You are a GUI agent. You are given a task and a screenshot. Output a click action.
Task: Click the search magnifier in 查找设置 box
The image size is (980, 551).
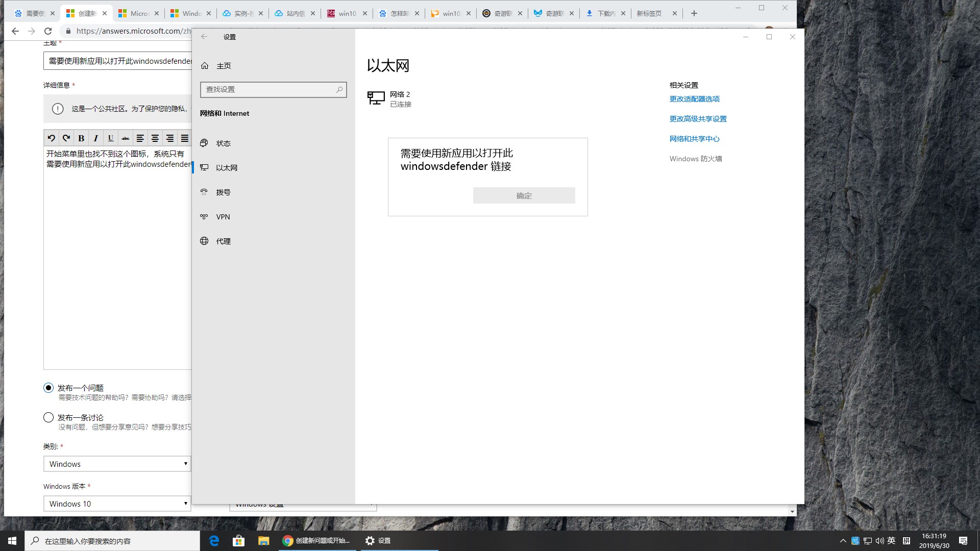click(339, 89)
